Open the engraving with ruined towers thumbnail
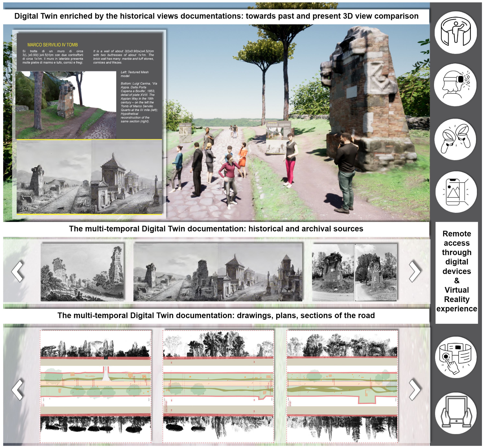 [82, 272]
